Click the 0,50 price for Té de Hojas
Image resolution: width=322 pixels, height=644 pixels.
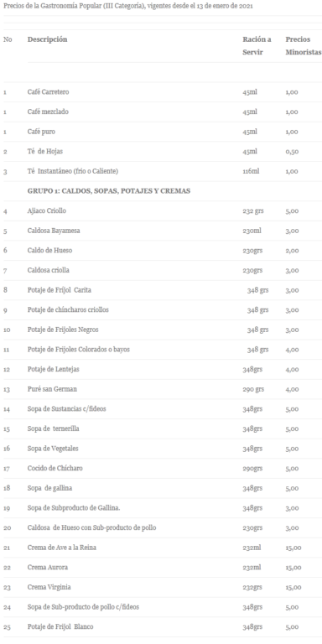coord(292,152)
